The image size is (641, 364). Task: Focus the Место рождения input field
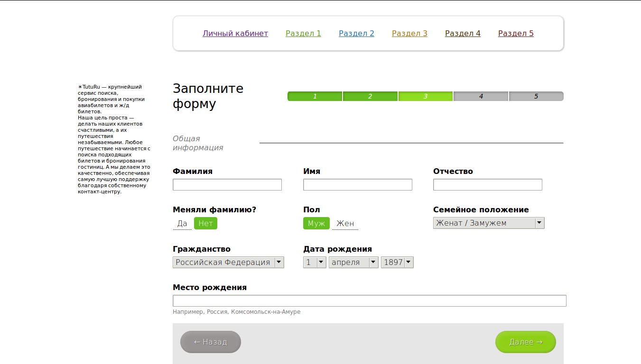pos(370,301)
